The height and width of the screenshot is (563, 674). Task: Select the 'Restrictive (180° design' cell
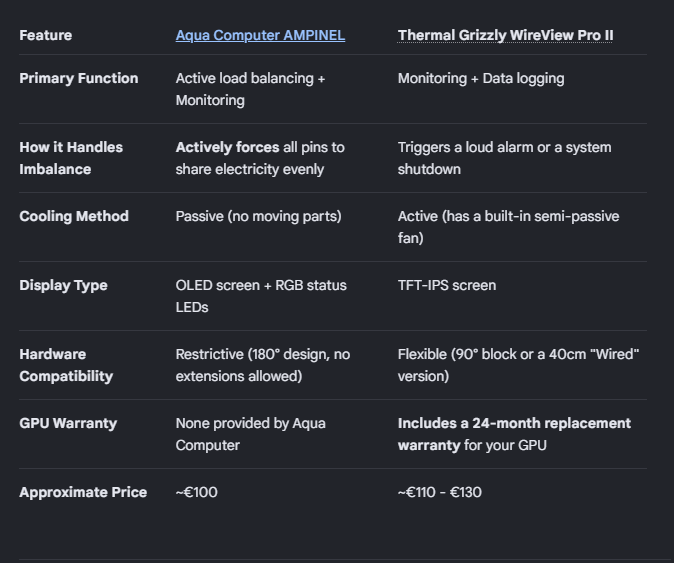(x=263, y=365)
